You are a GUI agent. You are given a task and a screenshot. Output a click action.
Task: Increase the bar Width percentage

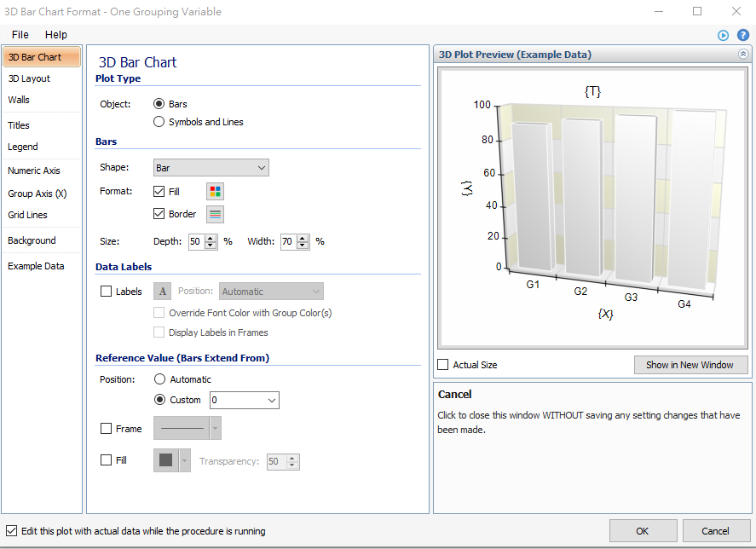[x=305, y=238]
